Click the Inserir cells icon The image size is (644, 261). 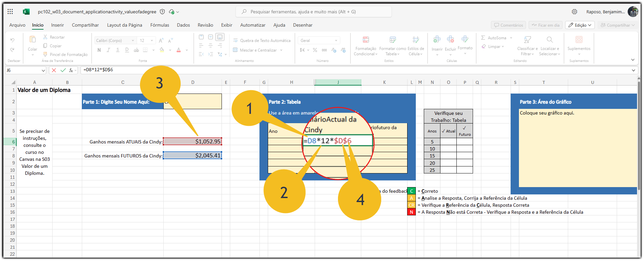[437, 40]
